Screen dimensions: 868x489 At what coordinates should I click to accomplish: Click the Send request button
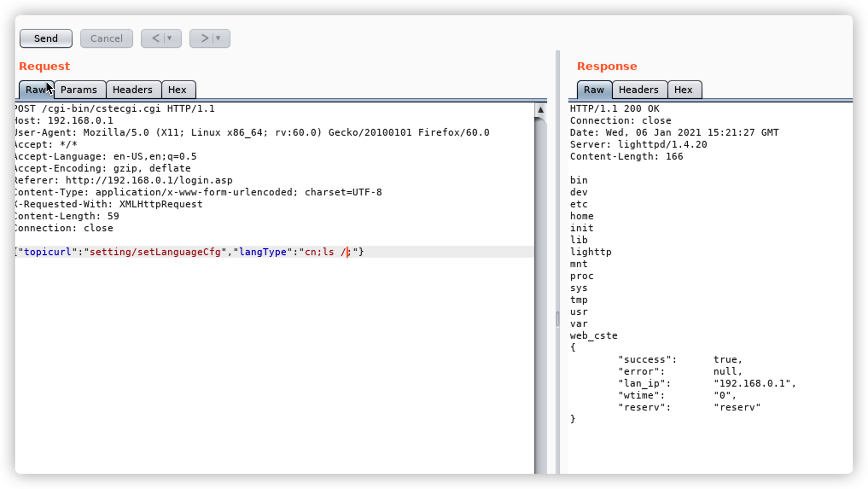46,38
